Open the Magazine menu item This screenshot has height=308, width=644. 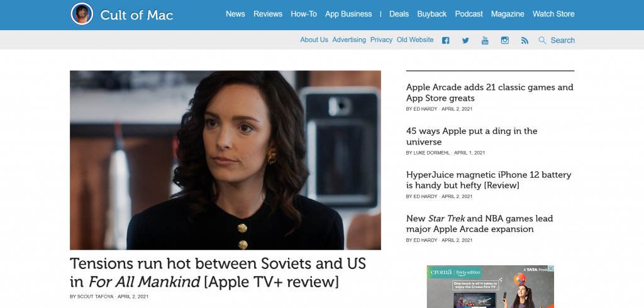pyautogui.click(x=508, y=14)
